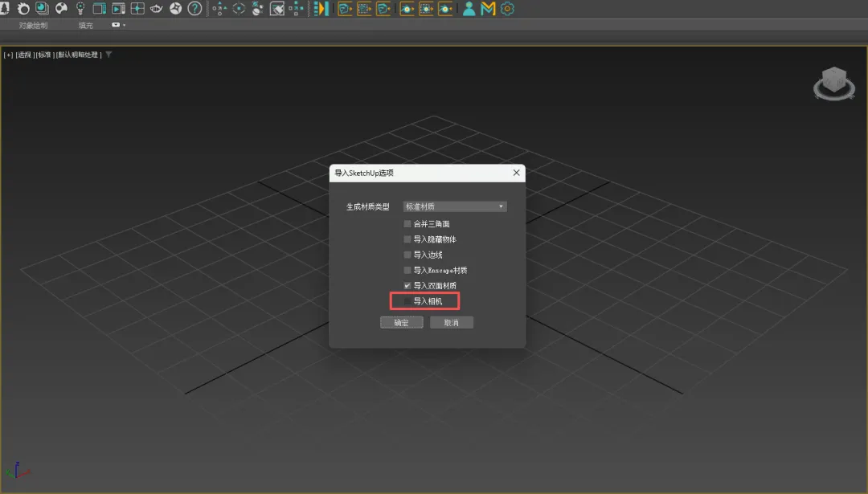
Task: Click the orange letter M icon
Action: click(x=488, y=8)
